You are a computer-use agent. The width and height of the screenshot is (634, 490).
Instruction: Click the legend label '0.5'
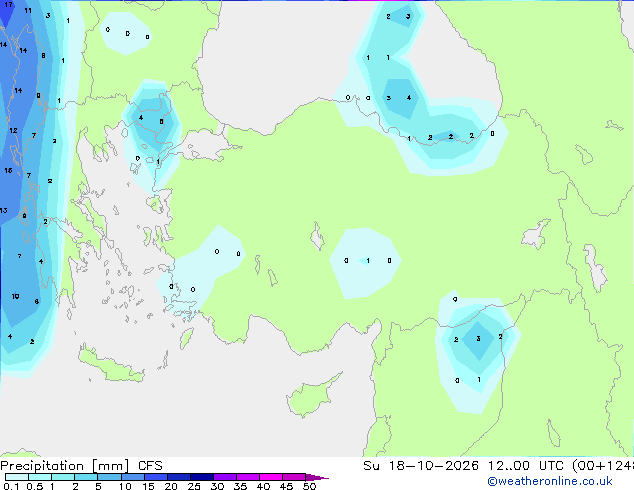(x=35, y=486)
